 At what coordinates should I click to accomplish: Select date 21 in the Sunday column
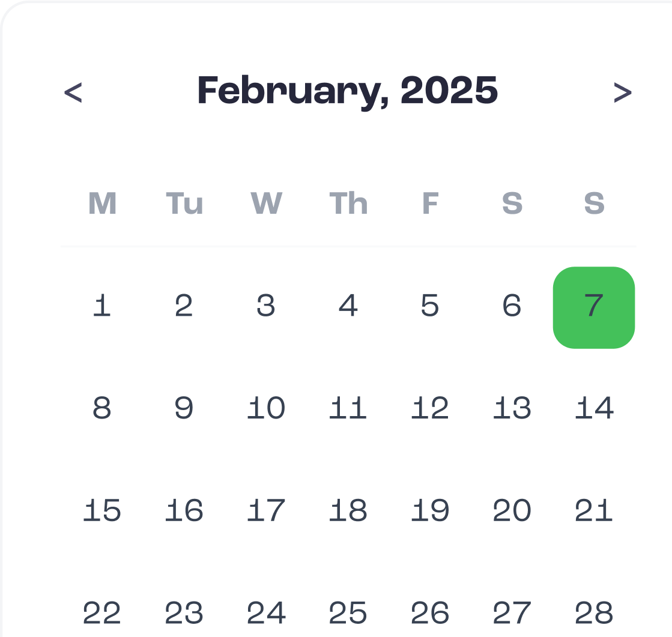pos(594,511)
